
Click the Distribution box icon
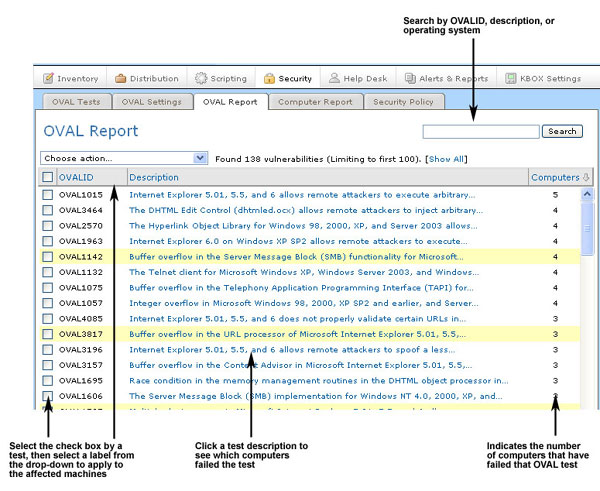tap(121, 78)
